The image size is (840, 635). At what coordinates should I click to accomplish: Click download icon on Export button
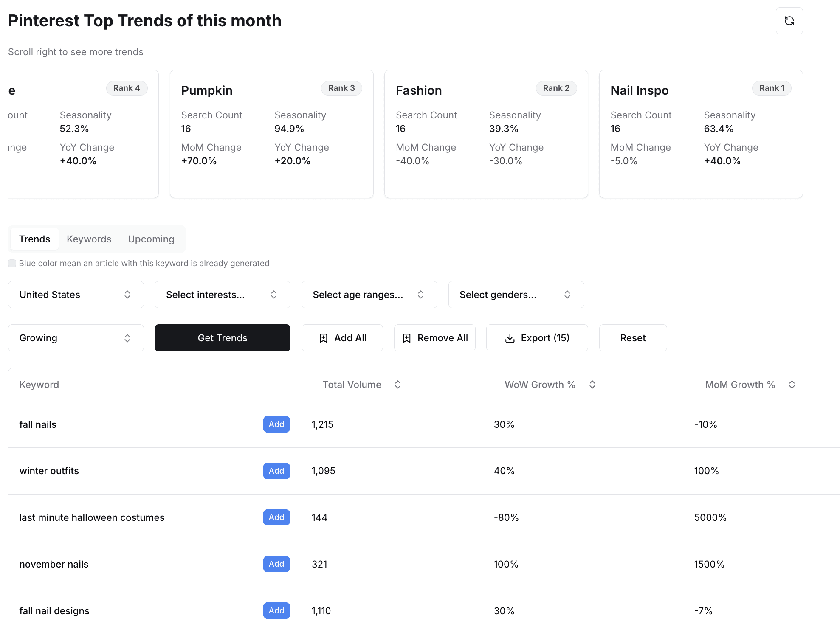(x=510, y=338)
